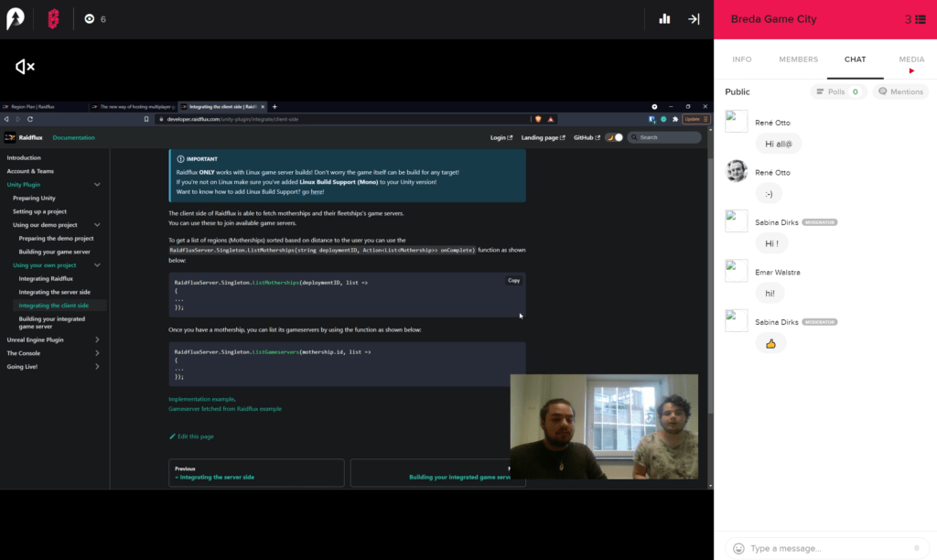Open the Implementation example link

(x=202, y=399)
